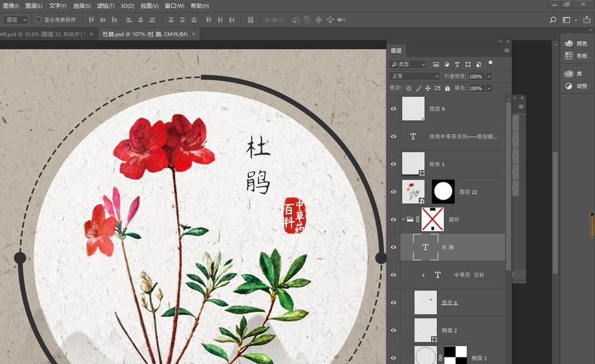
Task: Open the 文字(Y) menu
Action: (x=58, y=6)
